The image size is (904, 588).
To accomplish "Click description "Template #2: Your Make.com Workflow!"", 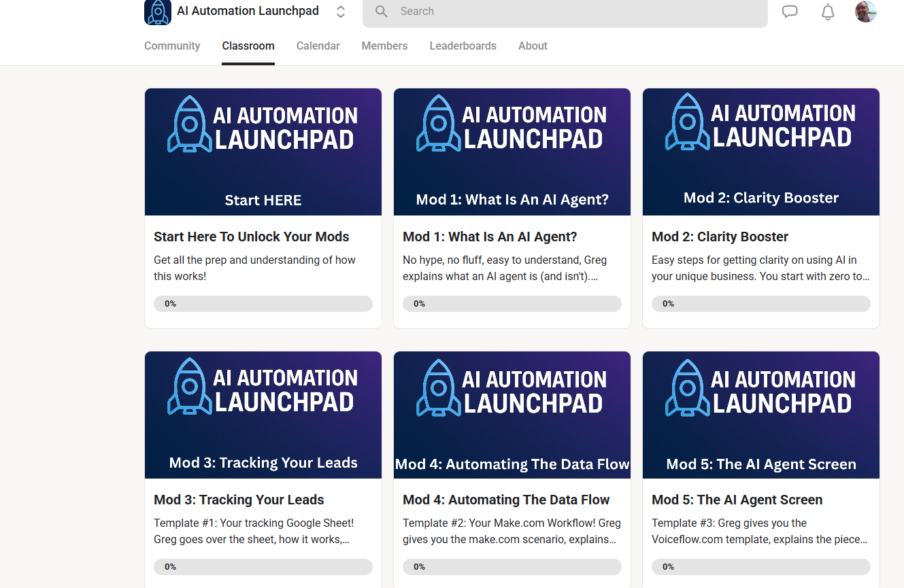I will pyautogui.click(x=512, y=531).
